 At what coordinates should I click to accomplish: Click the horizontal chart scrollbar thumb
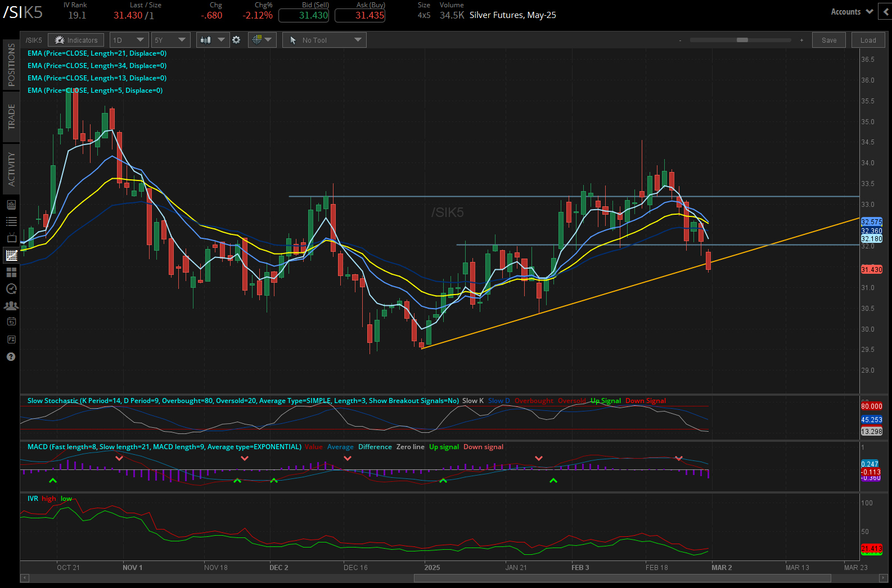click(x=623, y=578)
